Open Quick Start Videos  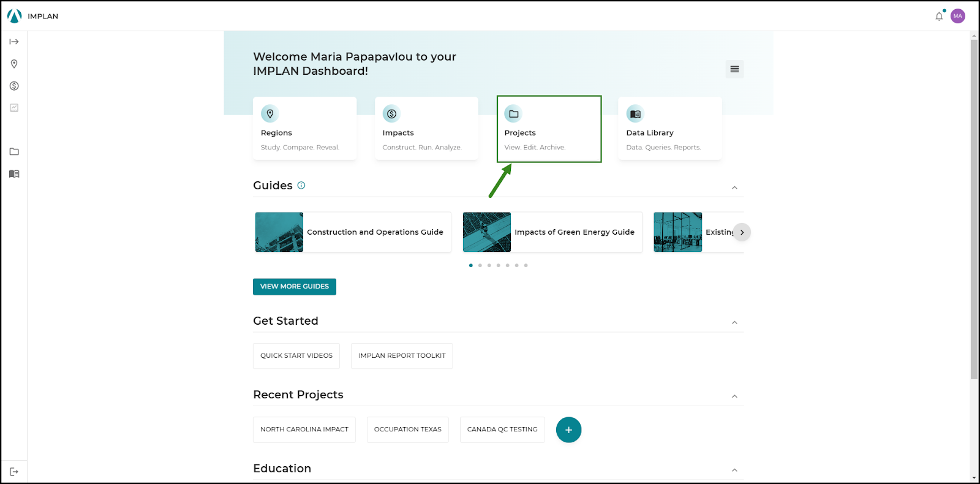coord(296,356)
